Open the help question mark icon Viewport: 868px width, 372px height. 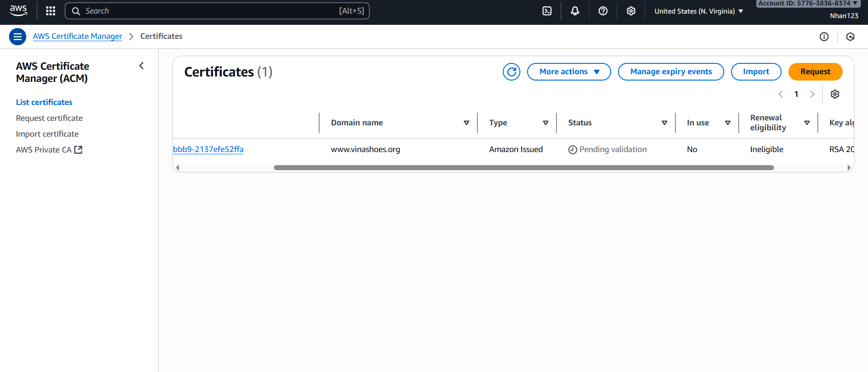point(603,11)
